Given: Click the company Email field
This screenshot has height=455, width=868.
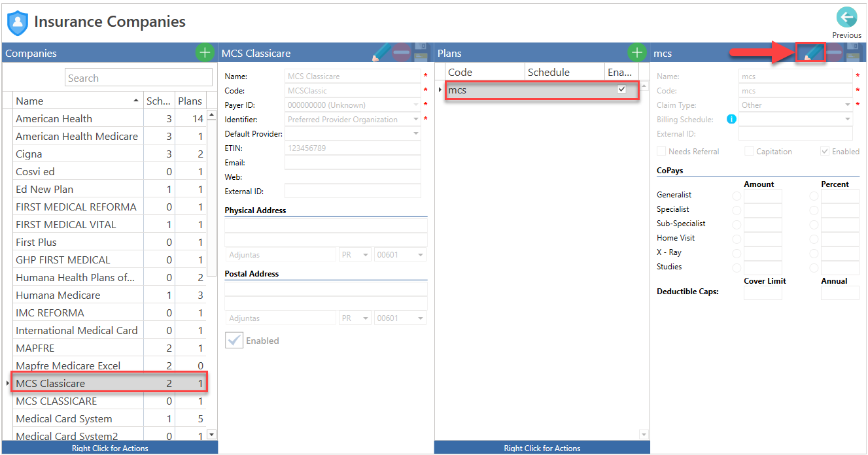Looking at the screenshot, I should [x=353, y=162].
